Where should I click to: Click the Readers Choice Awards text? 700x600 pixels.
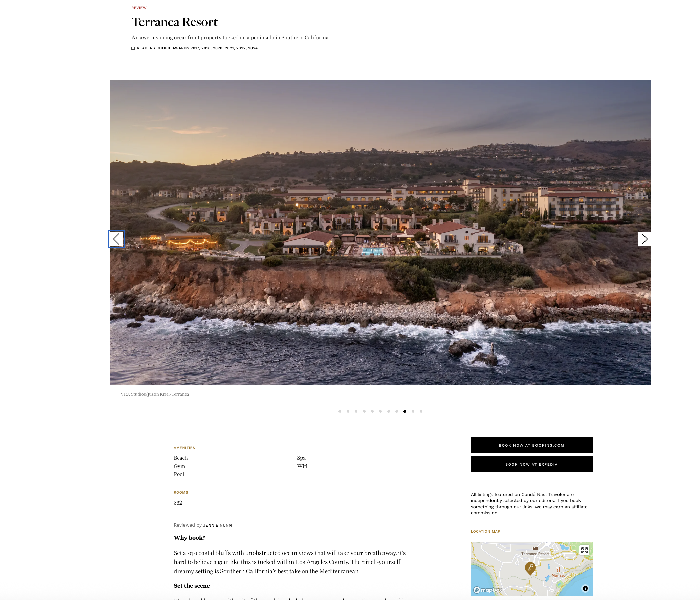[197, 48]
